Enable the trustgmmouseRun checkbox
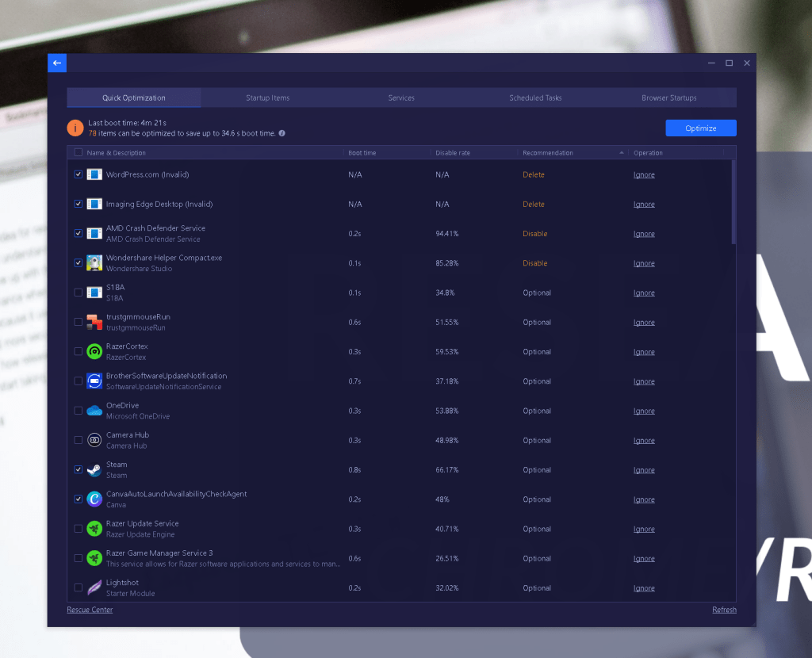This screenshot has height=658, width=812. 79,322
